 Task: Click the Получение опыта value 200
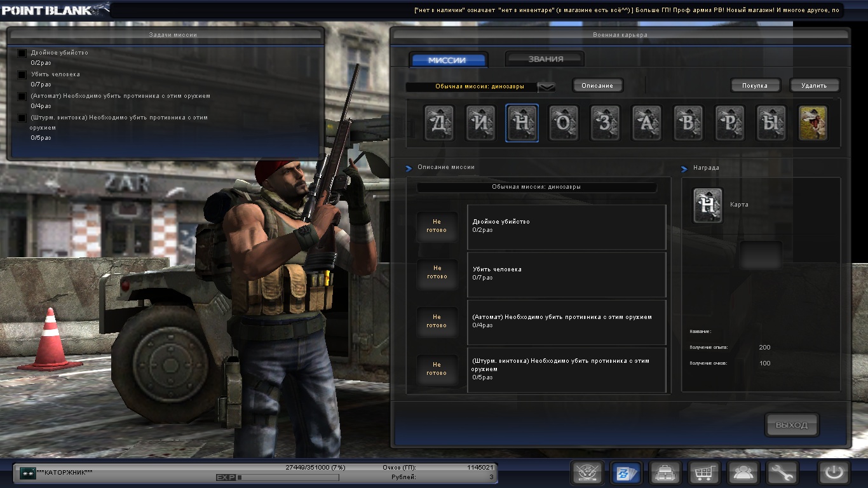764,348
